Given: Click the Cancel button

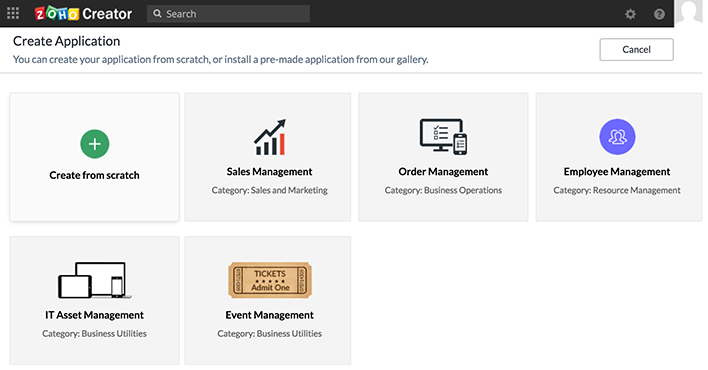Looking at the screenshot, I should pyautogui.click(x=636, y=50).
